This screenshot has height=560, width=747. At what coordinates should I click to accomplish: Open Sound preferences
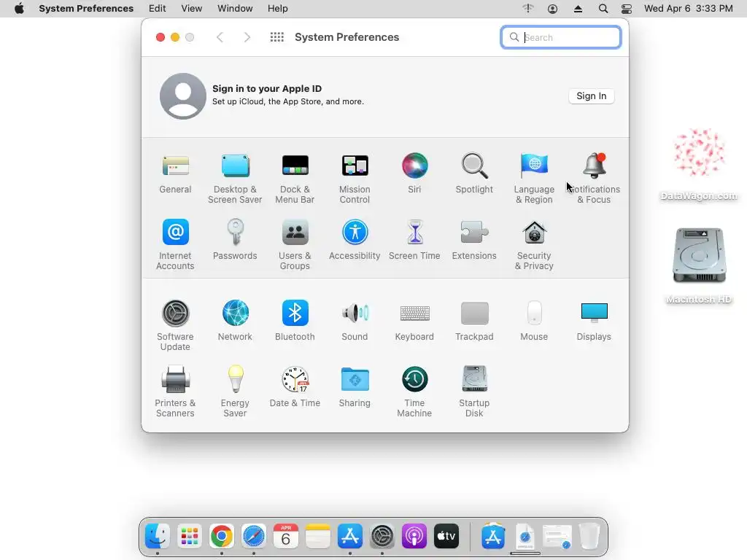355,321
